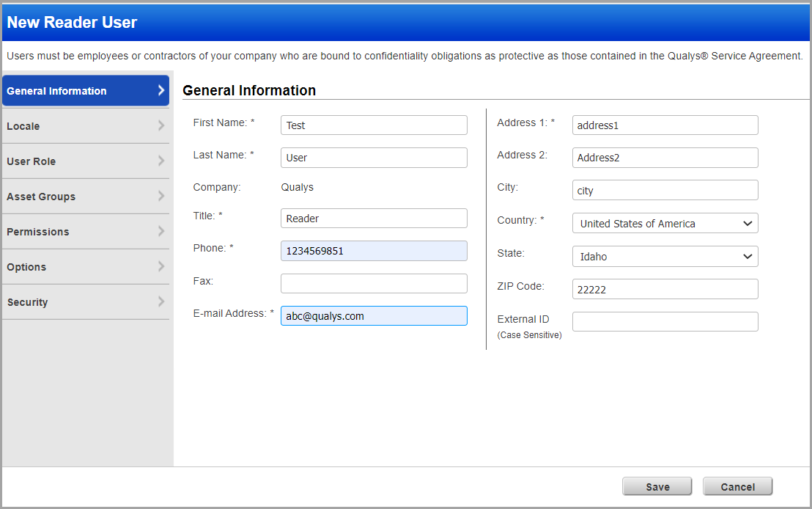Click the Title field containing Reader
812x509 pixels.
[x=374, y=219]
